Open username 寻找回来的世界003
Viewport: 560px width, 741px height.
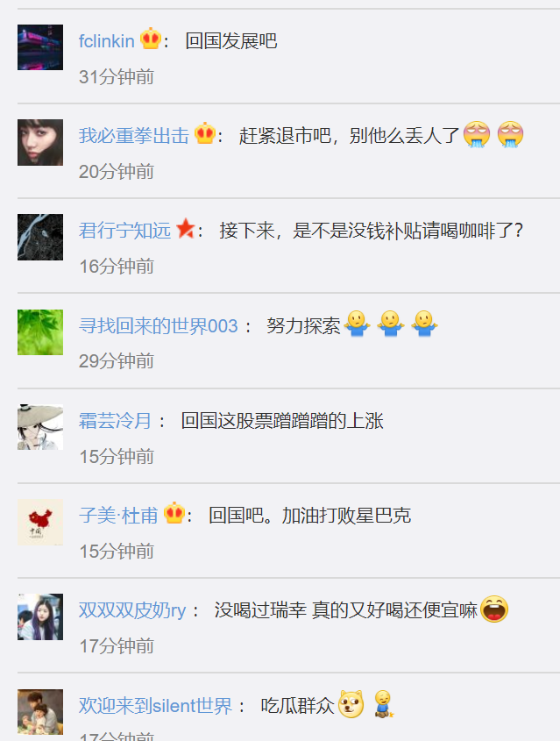tap(158, 326)
